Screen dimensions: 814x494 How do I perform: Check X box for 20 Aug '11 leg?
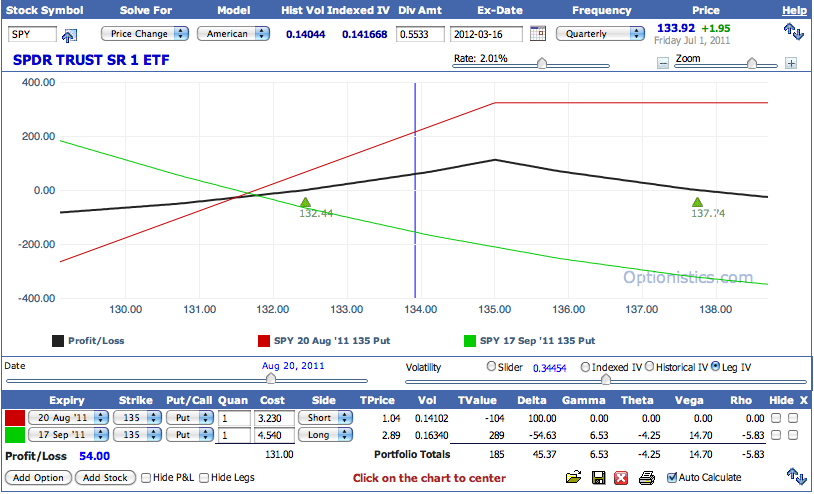[x=793, y=418]
